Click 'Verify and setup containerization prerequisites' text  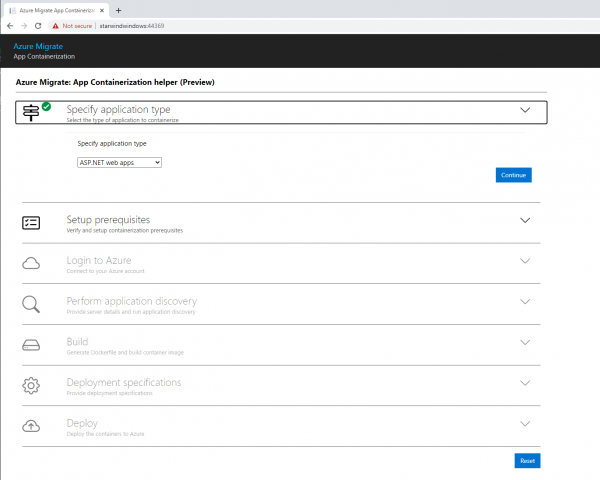pyautogui.click(x=125, y=230)
